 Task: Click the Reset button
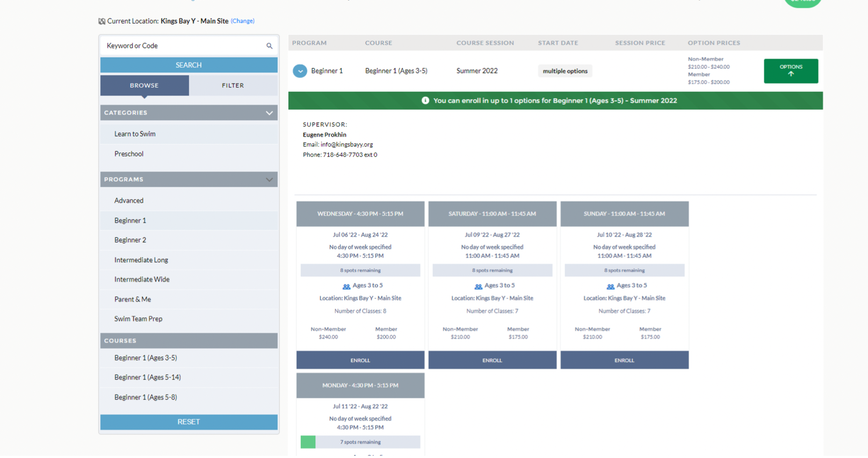click(189, 422)
